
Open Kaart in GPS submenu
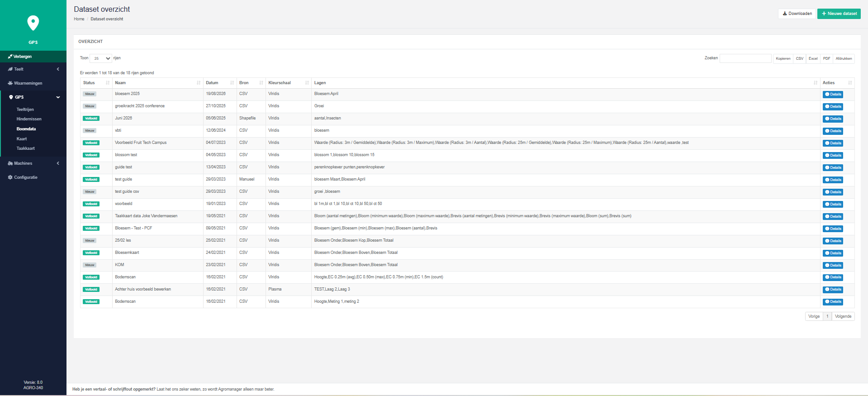(x=22, y=139)
